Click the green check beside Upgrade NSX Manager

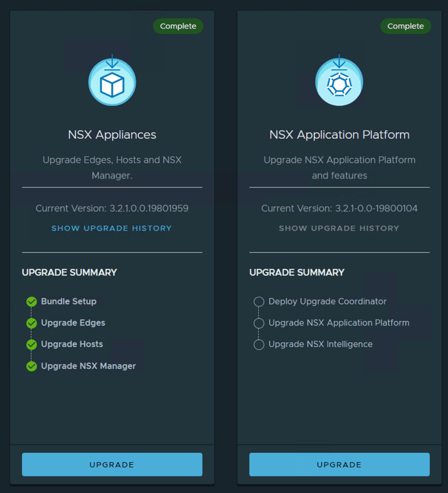click(x=32, y=366)
